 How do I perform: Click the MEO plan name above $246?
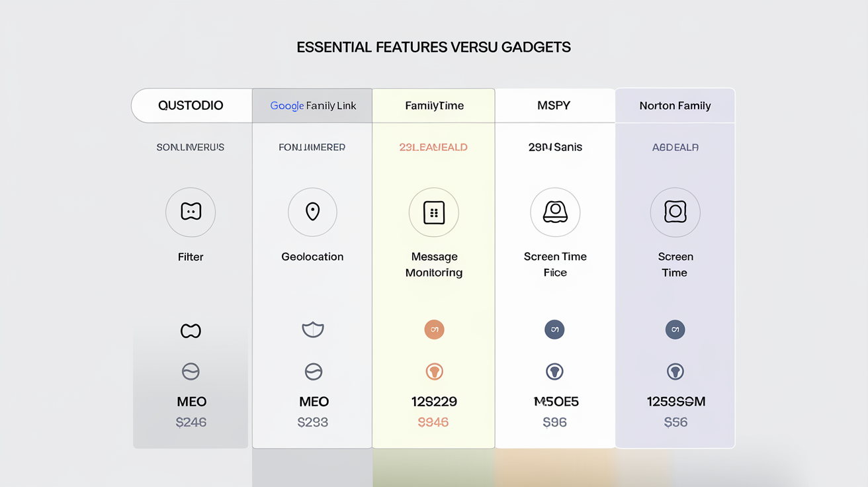click(192, 402)
